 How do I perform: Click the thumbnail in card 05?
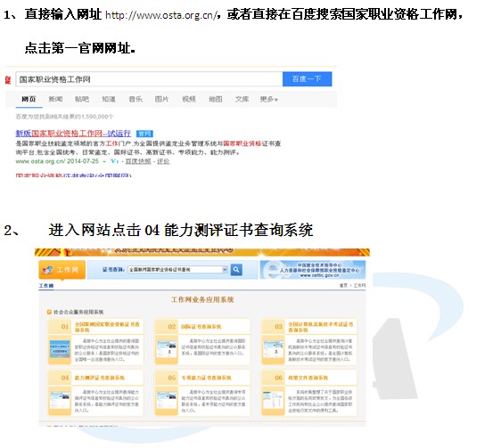(x=167, y=400)
